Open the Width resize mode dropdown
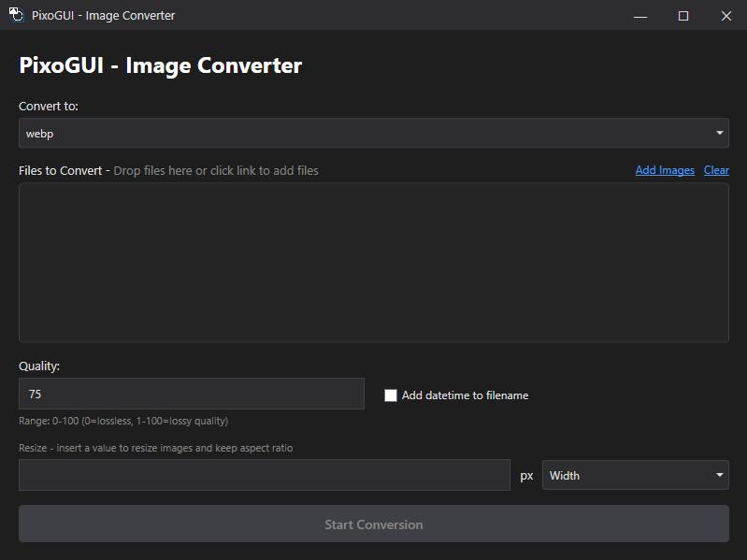Screen dimensions: 747x560 pyautogui.click(x=636, y=475)
